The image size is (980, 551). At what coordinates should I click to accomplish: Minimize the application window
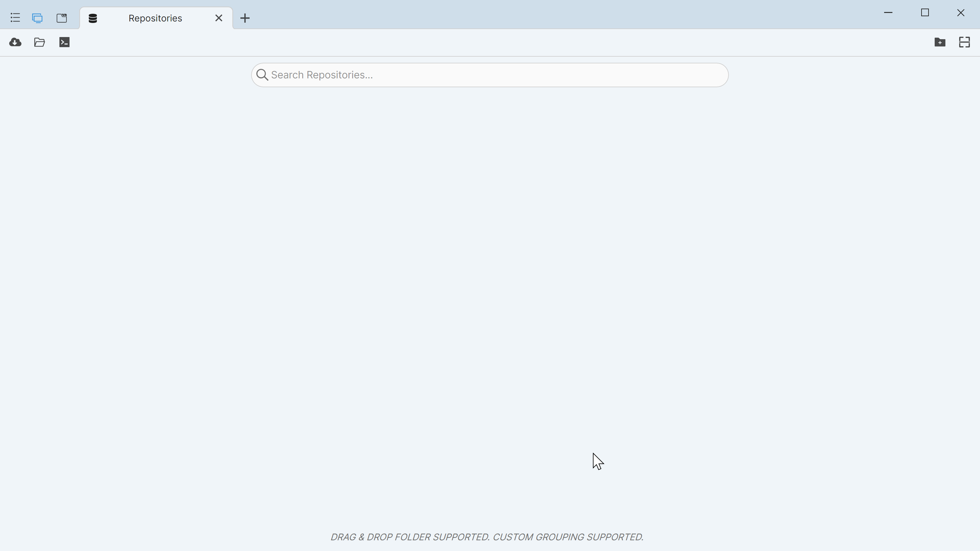[x=888, y=13]
